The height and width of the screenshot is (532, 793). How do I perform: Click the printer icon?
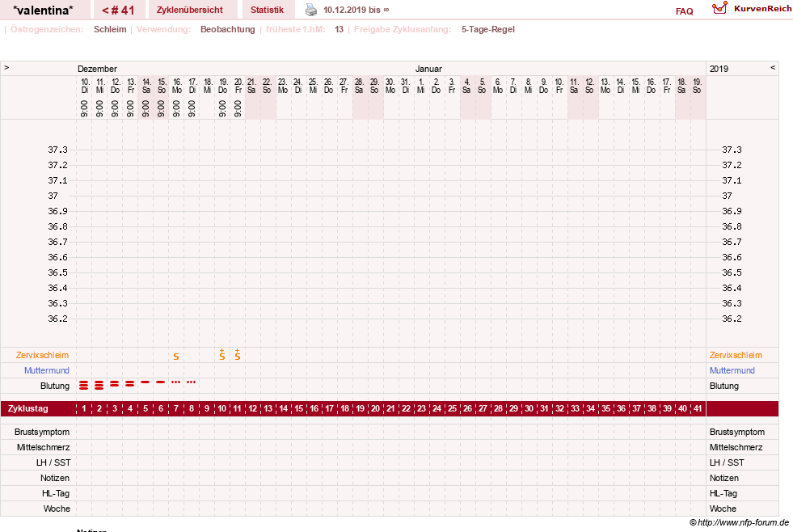tap(311, 11)
